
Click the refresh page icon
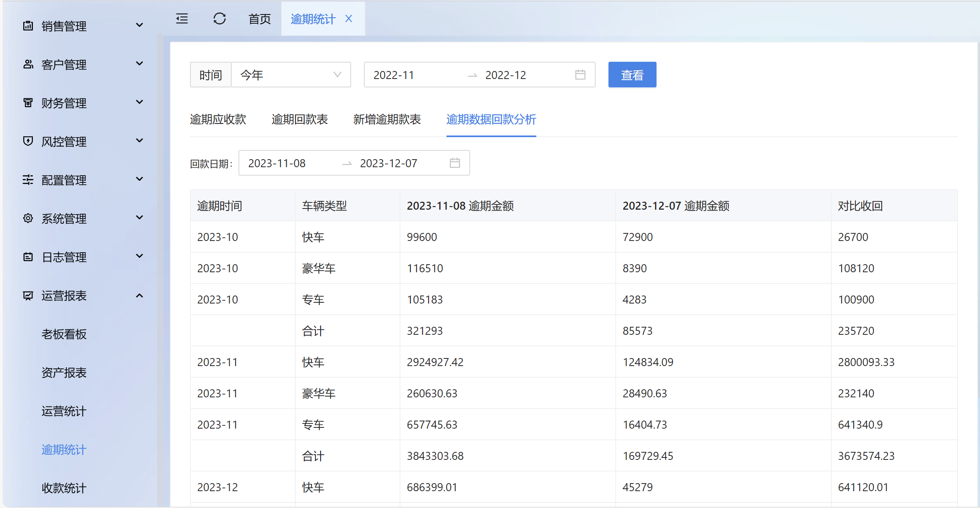coord(220,19)
